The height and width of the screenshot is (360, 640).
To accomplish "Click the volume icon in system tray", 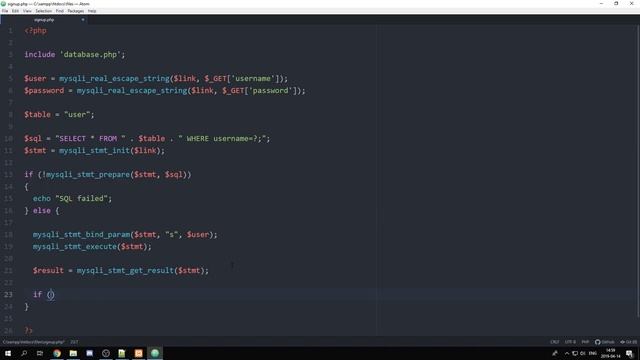I will 583,353.
